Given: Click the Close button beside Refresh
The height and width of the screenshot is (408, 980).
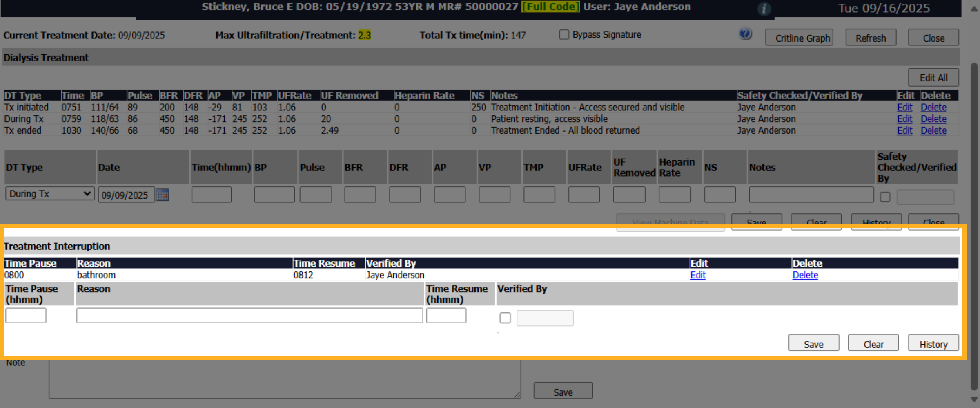Looking at the screenshot, I should tap(933, 38).
